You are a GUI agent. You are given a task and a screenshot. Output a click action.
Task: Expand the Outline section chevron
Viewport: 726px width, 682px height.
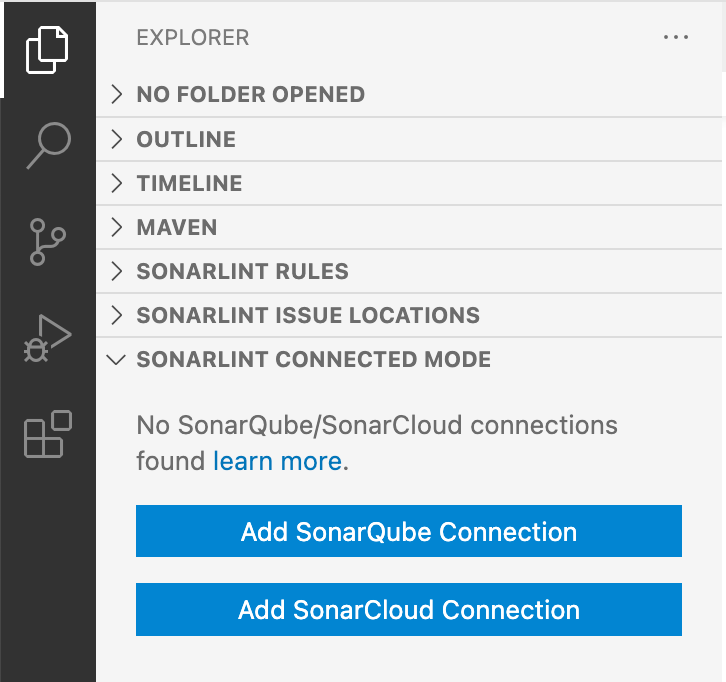[117, 139]
